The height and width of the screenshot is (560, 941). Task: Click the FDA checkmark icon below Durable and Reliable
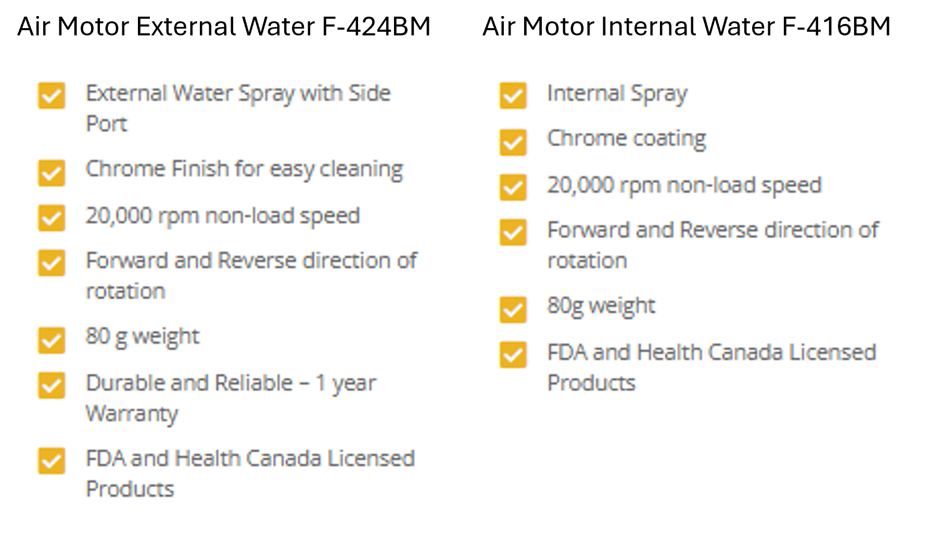[52, 461]
